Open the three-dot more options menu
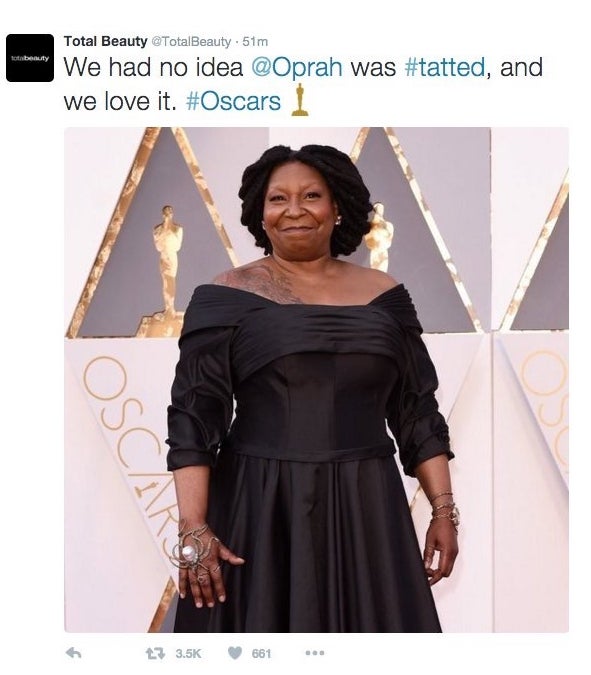 tap(315, 653)
